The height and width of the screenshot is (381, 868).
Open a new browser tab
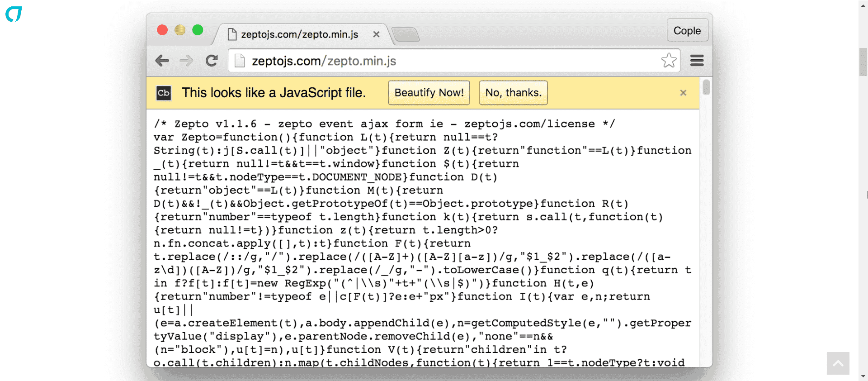pos(406,34)
